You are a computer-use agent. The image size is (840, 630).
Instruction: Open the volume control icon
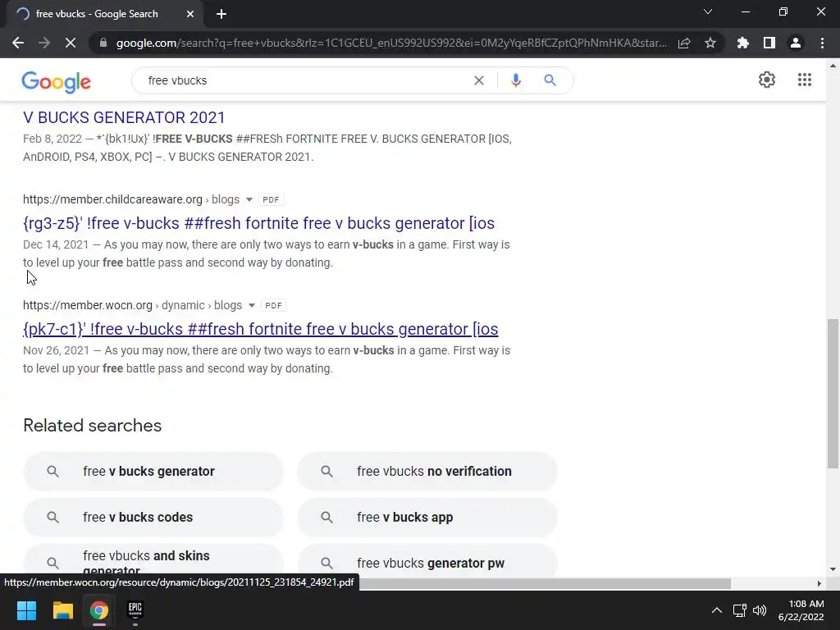click(x=759, y=610)
